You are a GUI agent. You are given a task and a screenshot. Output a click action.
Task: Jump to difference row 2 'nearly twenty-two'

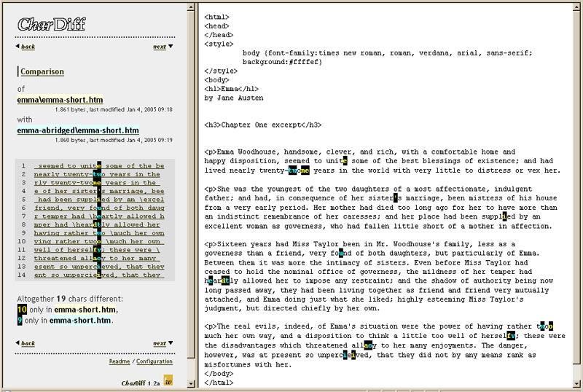[x=97, y=174]
